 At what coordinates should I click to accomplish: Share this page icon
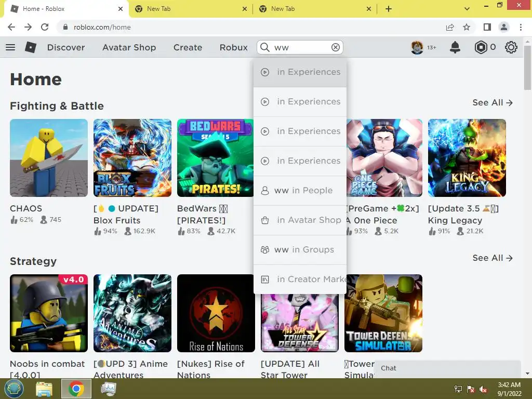[450, 27]
